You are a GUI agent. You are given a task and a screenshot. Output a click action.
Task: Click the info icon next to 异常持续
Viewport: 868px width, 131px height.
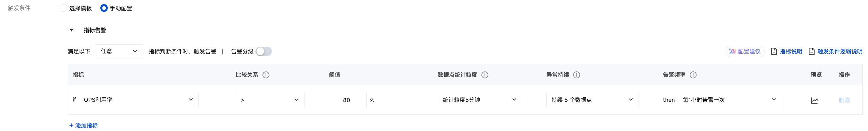coord(576,75)
